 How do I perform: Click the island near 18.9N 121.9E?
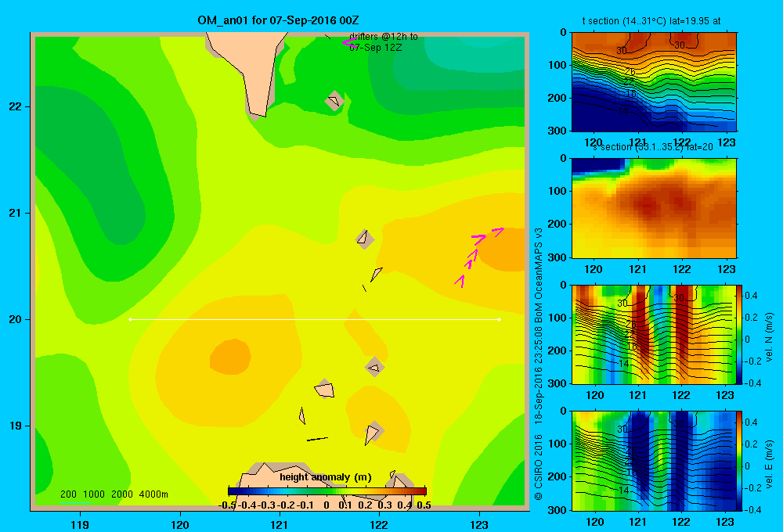[x=373, y=432]
